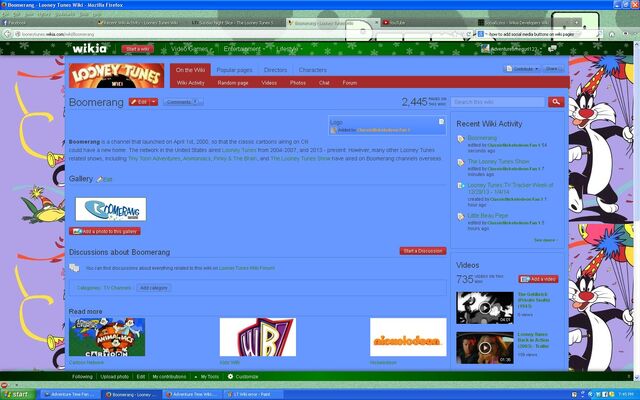Switch to first Adventure Time taskbar item
The image size is (640, 400).
(69, 395)
